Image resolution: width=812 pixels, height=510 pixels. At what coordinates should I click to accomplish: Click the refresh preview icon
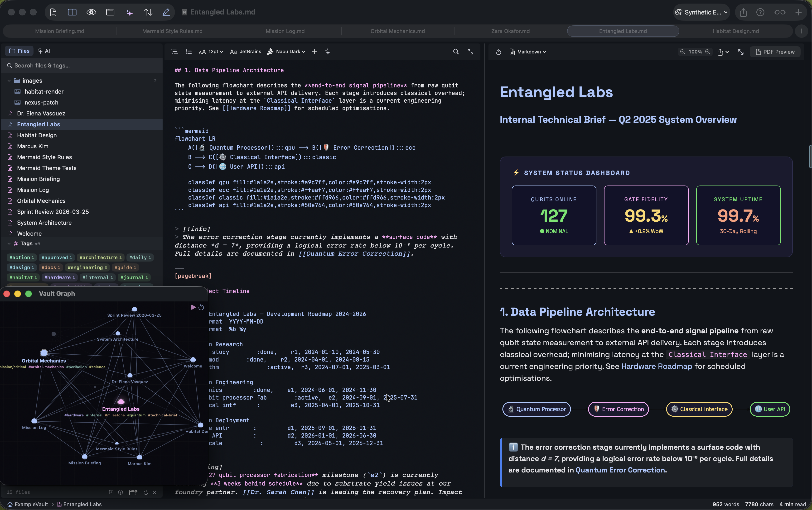coord(498,52)
